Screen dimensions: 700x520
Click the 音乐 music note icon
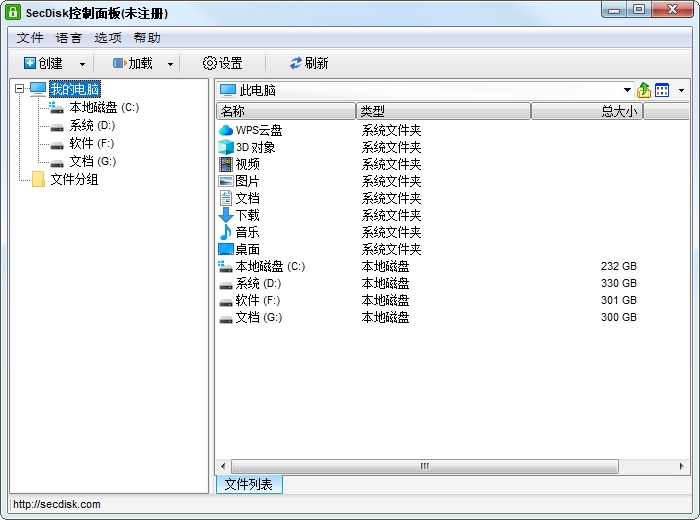(x=226, y=232)
